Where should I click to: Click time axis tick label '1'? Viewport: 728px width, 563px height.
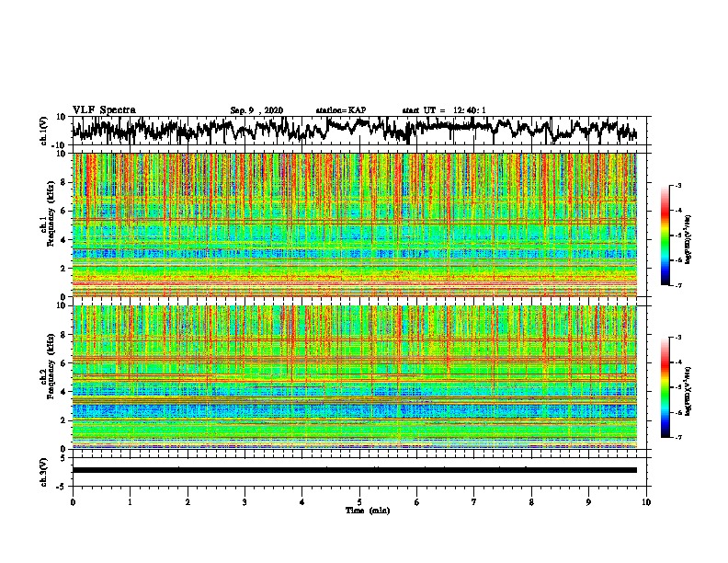(x=130, y=502)
